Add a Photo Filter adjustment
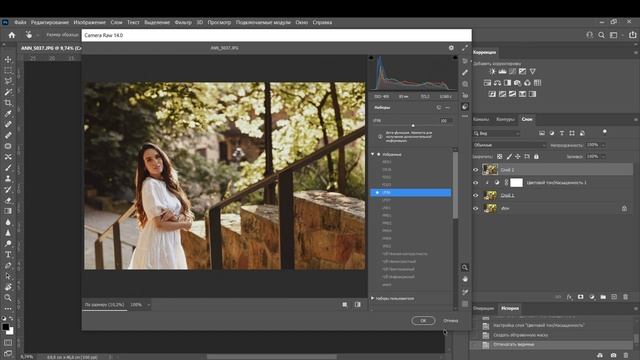 (x=517, y=83)
